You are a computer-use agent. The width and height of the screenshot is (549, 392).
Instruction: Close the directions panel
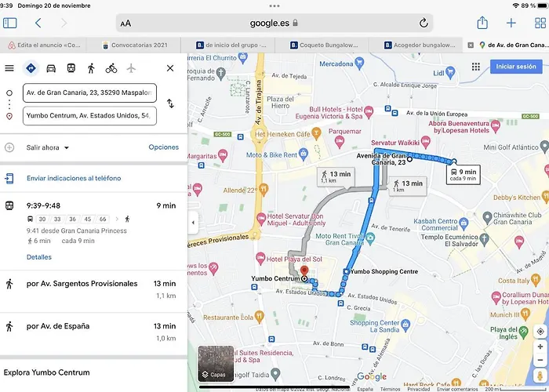click(170, 68)
